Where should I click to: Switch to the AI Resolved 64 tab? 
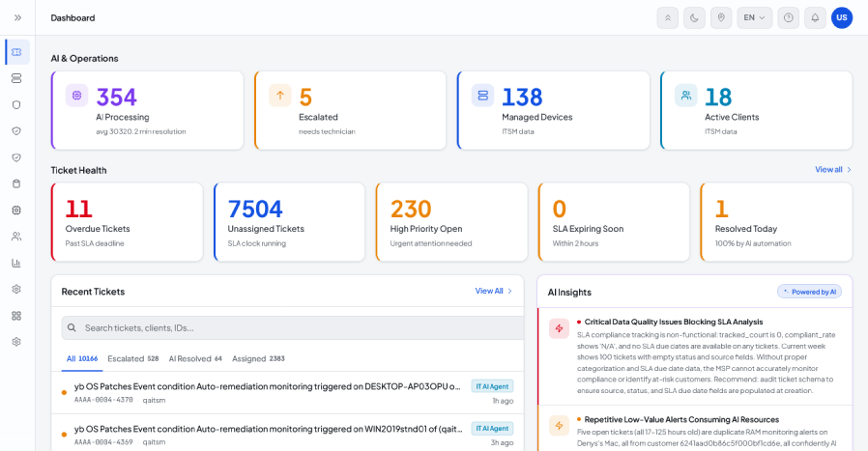195,358
